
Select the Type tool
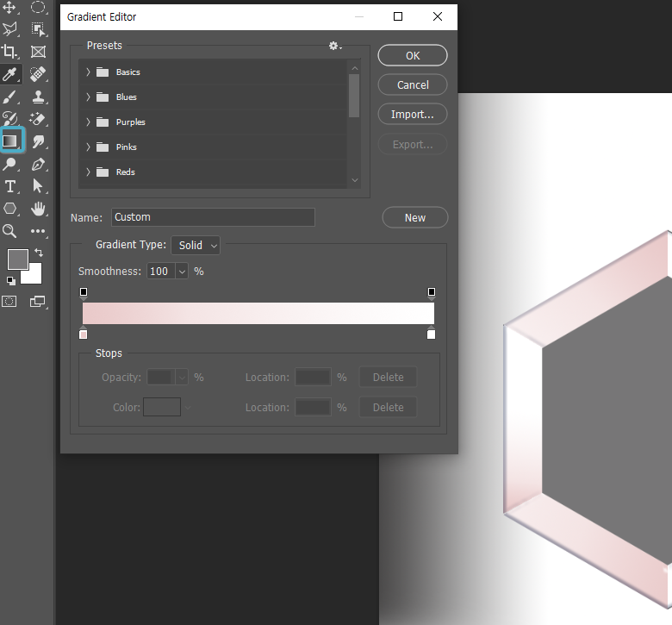point(9,186)
